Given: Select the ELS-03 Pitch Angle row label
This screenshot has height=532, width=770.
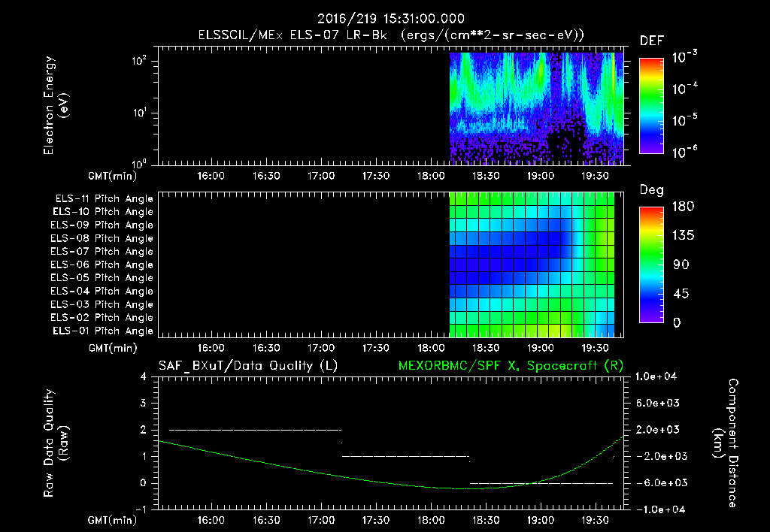Looking at the screenshot, I should (102, 305).
